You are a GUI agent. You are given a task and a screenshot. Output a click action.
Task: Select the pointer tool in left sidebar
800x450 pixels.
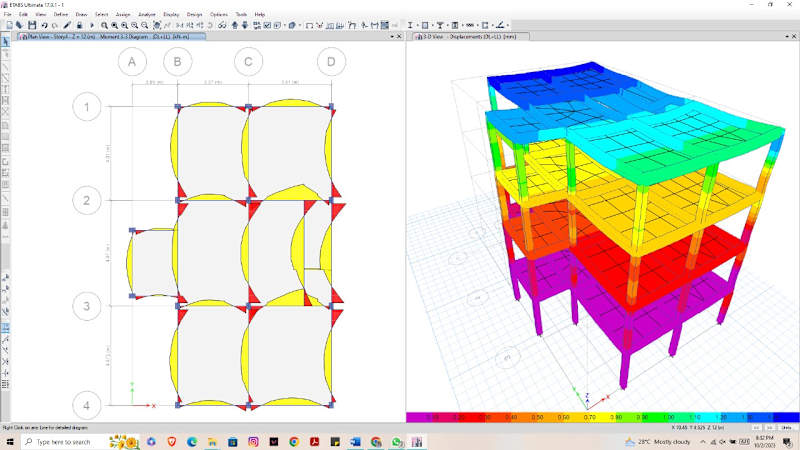pos(6,42)
